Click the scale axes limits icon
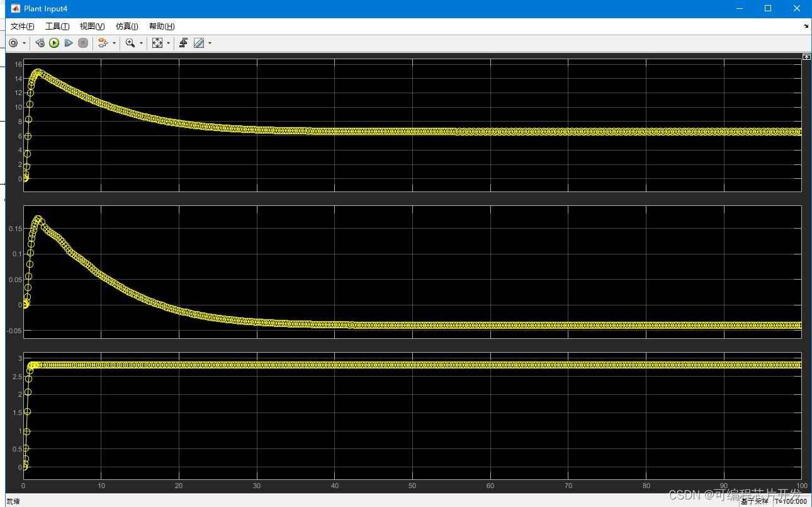 point(157,43)
